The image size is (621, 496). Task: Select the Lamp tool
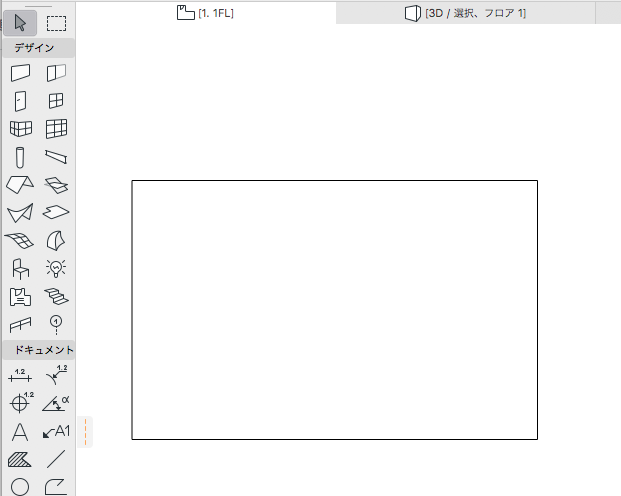pyautogui.click(x=56, y=269)
